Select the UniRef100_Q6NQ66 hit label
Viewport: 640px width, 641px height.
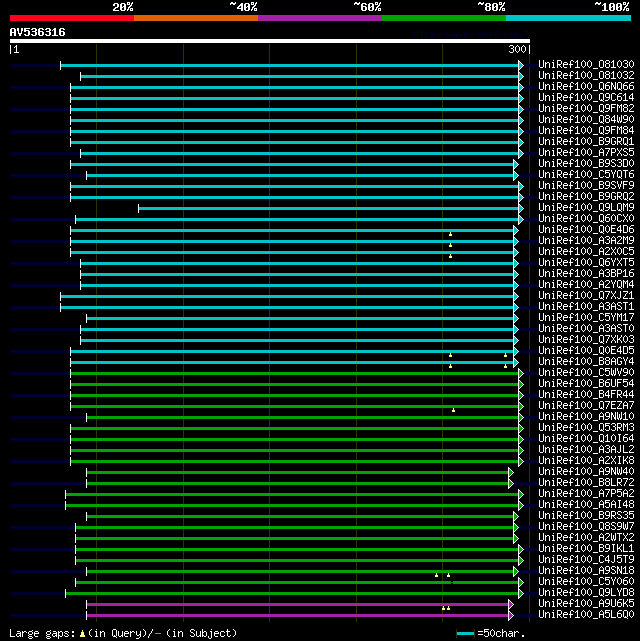(x=586, y=86)
